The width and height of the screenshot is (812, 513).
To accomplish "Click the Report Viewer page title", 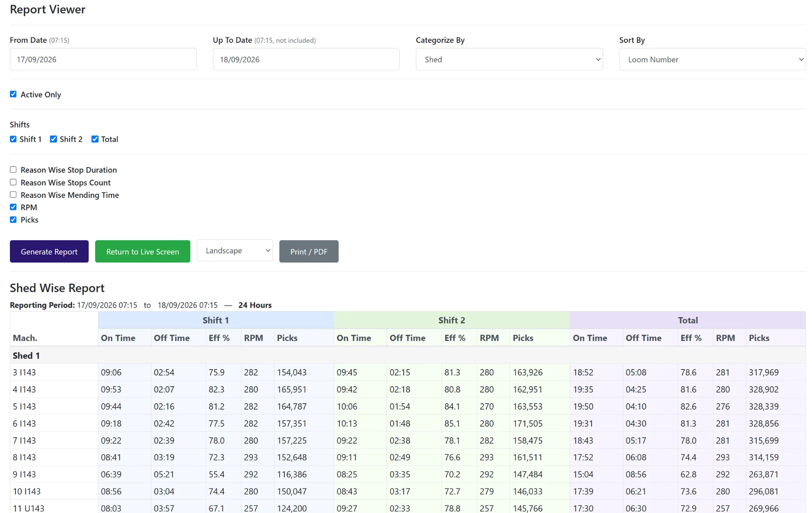I will (47, 9).
